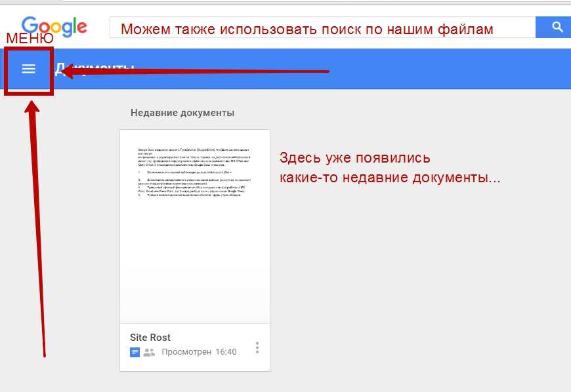Click empty blue header bar right of arrow
Image resolution: width=571 pixels, height=392 pixels.
pyautogui.click(x=446, y=69)
